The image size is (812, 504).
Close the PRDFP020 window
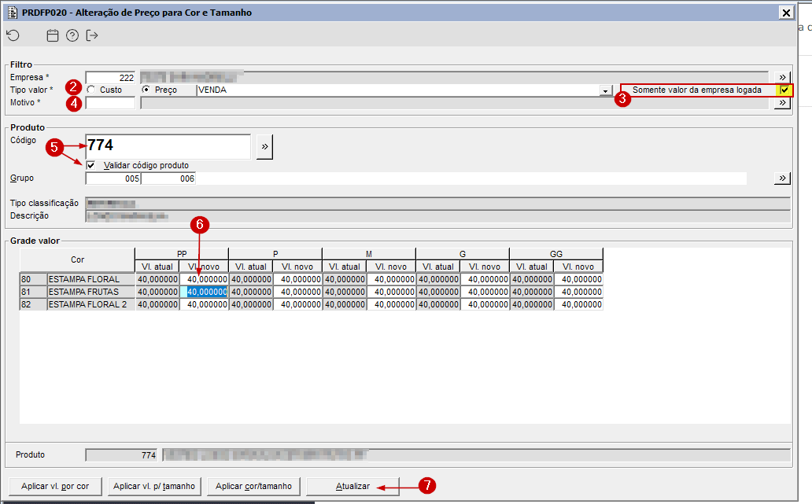[x=786, y=13]
